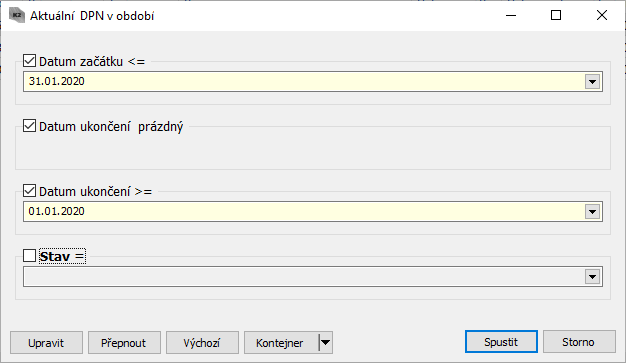
Task: Click the Kontejner button
Action: [x=281, y=343]
